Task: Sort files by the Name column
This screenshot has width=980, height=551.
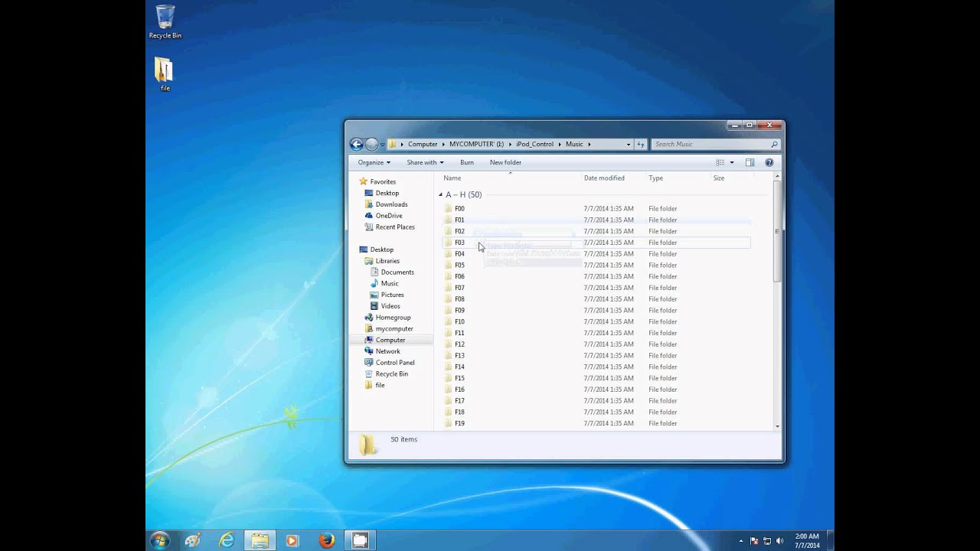Action: (452, 178)
